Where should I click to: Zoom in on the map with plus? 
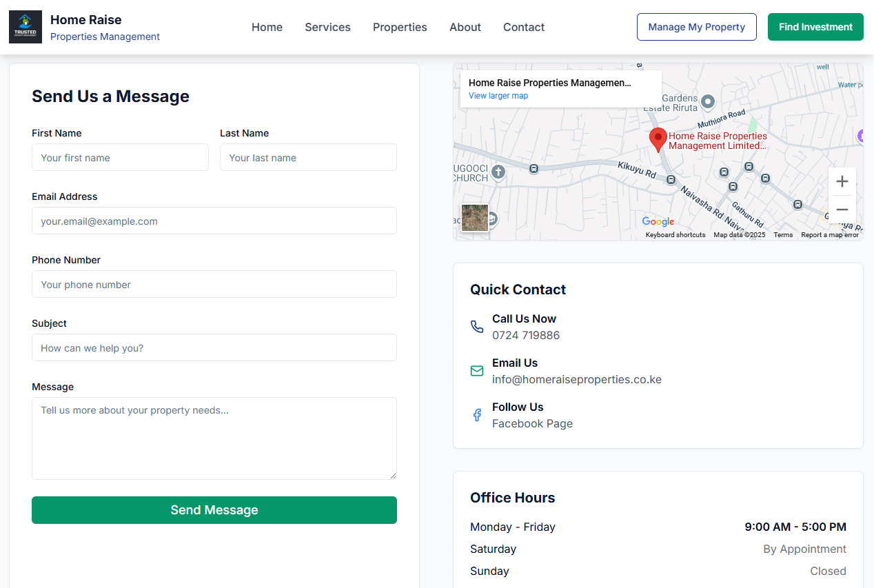pyautogui.click(x=842, y=182)
